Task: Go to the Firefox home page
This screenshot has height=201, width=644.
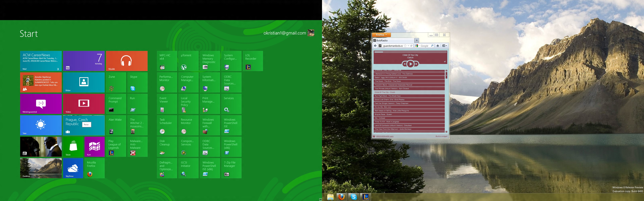Action: point(438,46)
